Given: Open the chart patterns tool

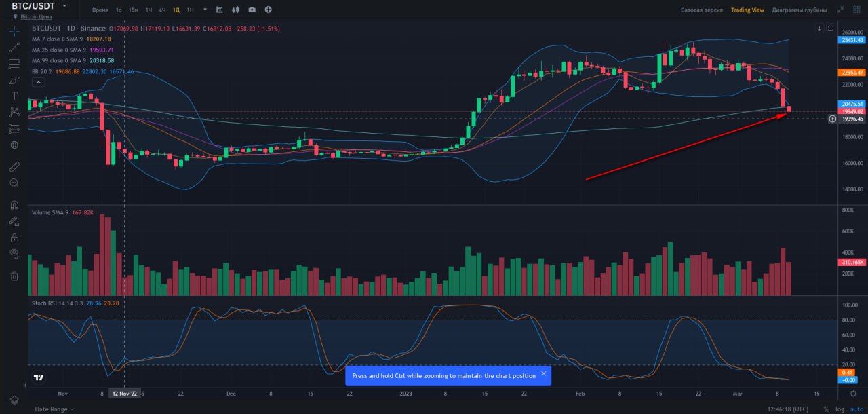Looking at the screenshot, I should [14, 113].
